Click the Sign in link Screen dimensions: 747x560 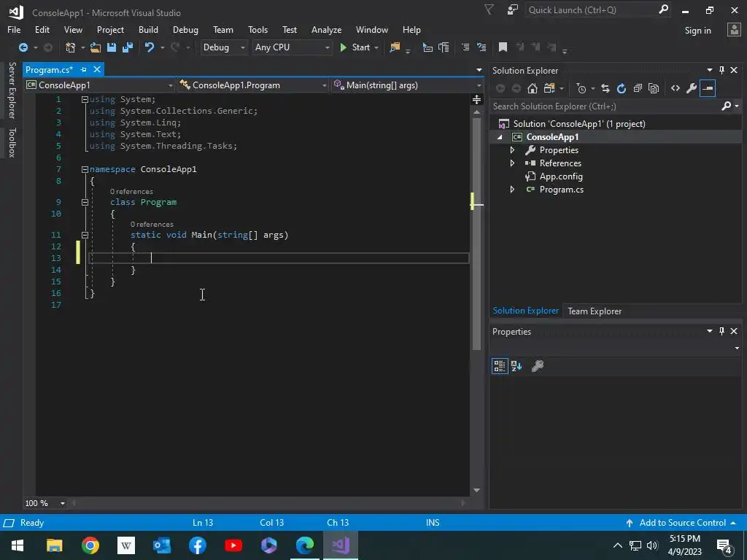coord(697,31)
